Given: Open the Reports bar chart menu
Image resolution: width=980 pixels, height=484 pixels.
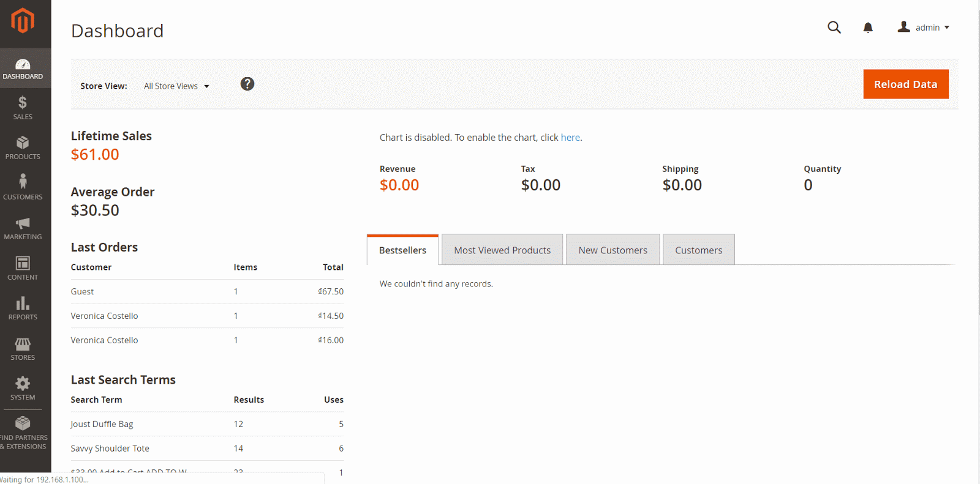Looking at the screenshot, I should pos(23,308).
